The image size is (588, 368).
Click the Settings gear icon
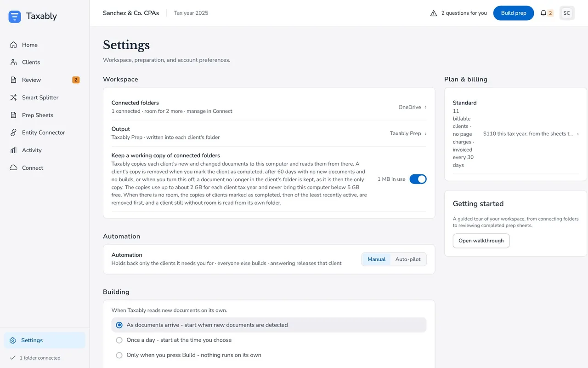[x=13, y=340]
